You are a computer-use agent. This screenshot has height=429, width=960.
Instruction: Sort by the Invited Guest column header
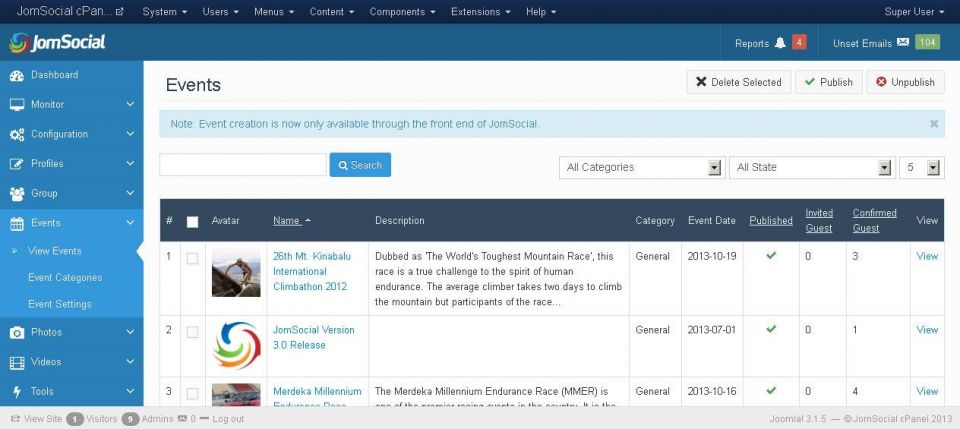click(x=819, y=220)
